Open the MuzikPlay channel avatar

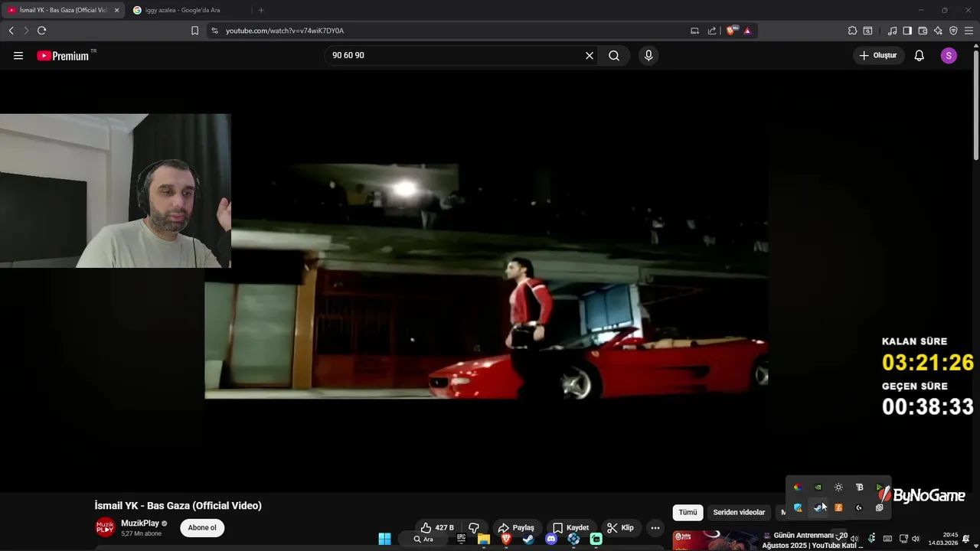[x=105, y=527]
